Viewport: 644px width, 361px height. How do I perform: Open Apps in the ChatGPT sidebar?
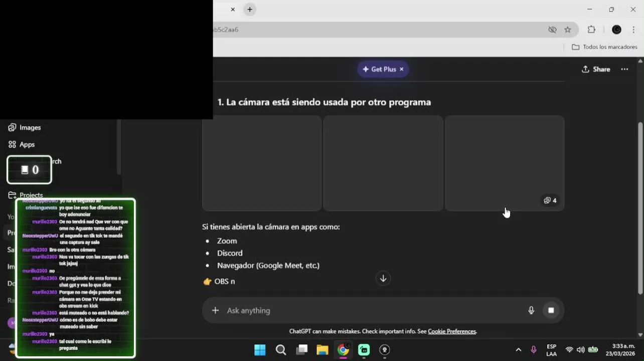pos(22,144)
